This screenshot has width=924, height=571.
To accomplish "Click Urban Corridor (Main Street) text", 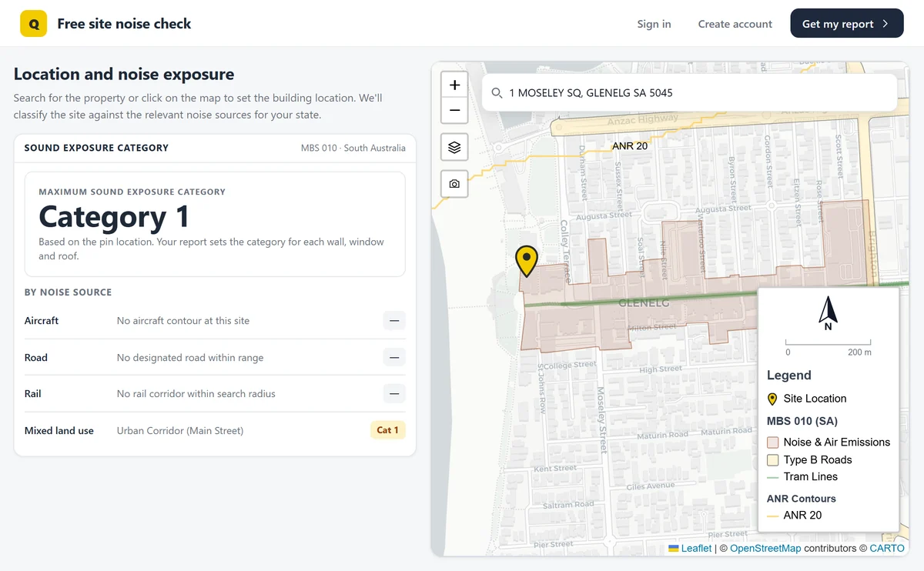I will coord(180,431).
